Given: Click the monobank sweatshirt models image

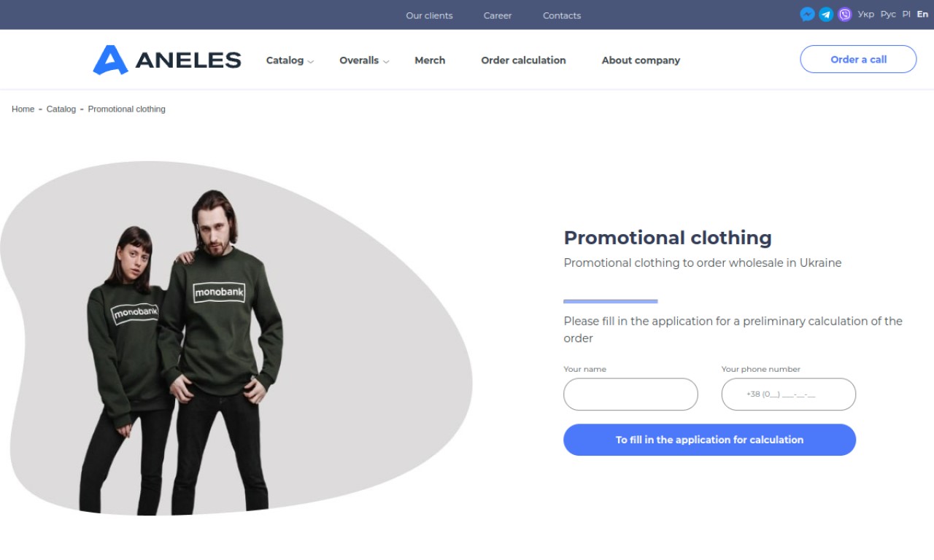Looking at the screenshot, I should [182, 351].
